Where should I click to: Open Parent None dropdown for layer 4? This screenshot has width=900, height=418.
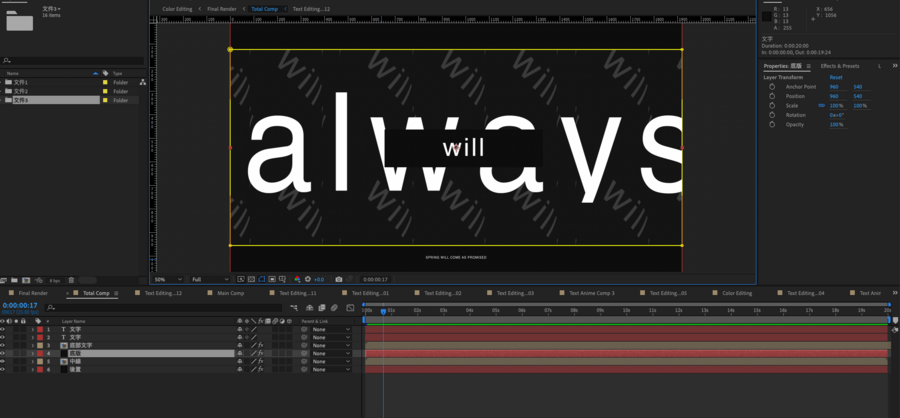pos(331,353)
